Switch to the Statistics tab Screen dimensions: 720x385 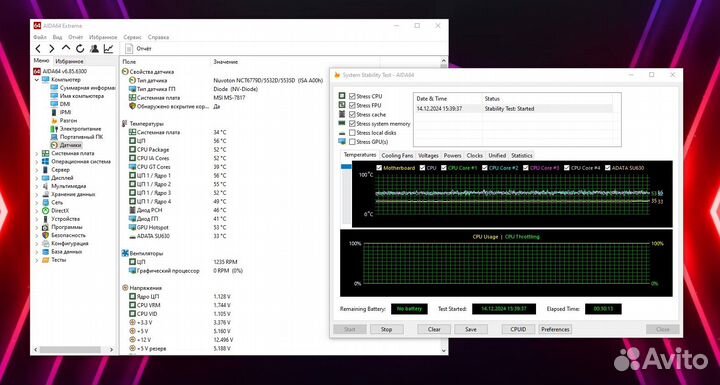point(522,155)
